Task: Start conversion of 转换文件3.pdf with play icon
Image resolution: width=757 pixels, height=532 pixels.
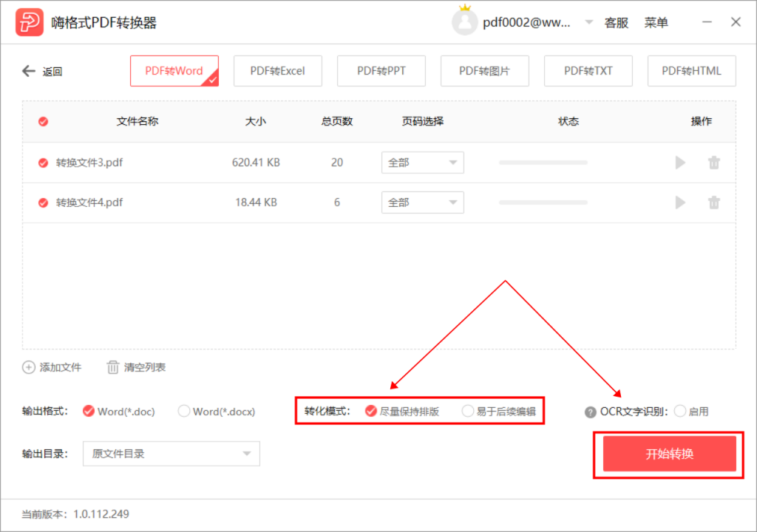Action: pyautogui.click(x=680, y=163)
